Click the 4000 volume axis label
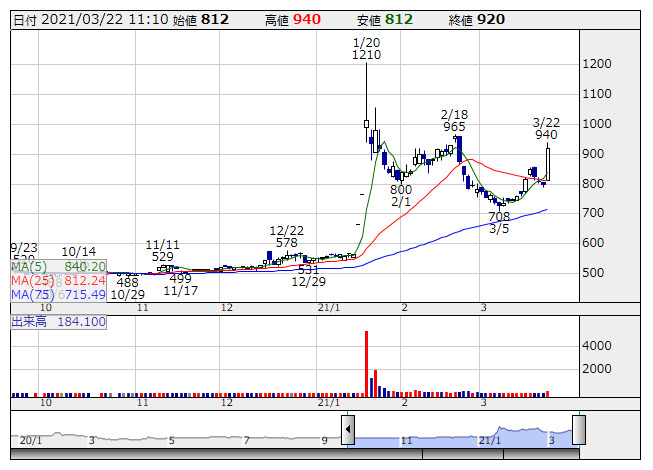This screenshot has height=470, width=653. [597, 346]
